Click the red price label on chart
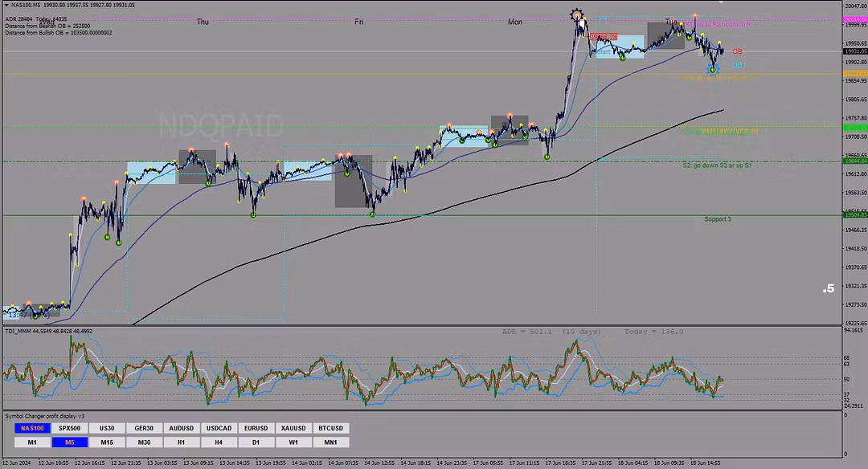The image size is (868, 469). [x=603, y=37]
